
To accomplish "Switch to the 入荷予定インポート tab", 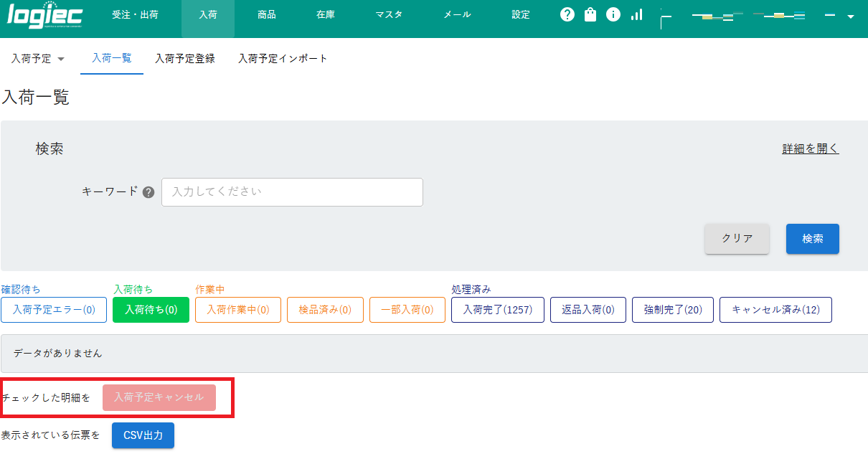I will click(x=283, y=59).
